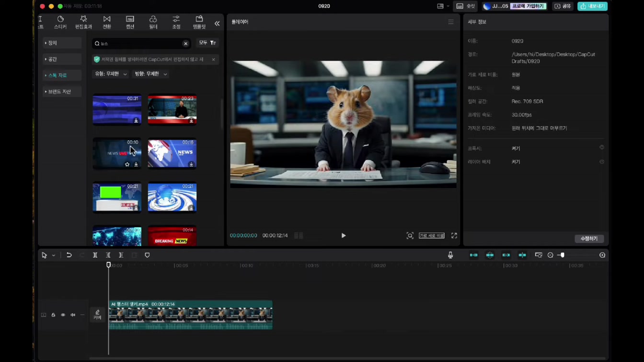Open the player panel hamburger menu
The width and height of the screenshot is (644, 362).
[x=451, y=22]
